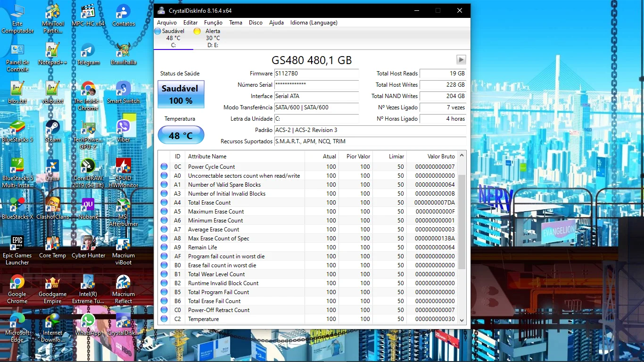Switch to the Saudável C: disk tab
Viewport: 644px width, 362px height.
[173, 38]
